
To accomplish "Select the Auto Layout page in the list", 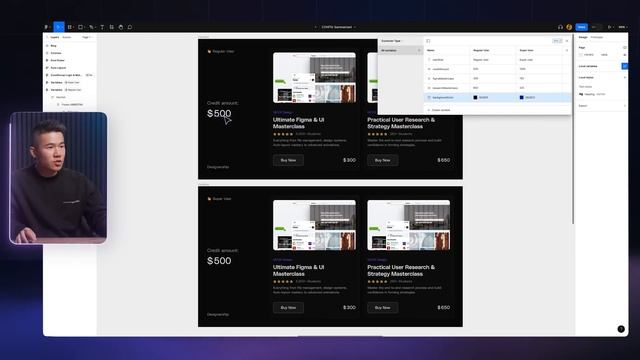I will click(58, 68).
